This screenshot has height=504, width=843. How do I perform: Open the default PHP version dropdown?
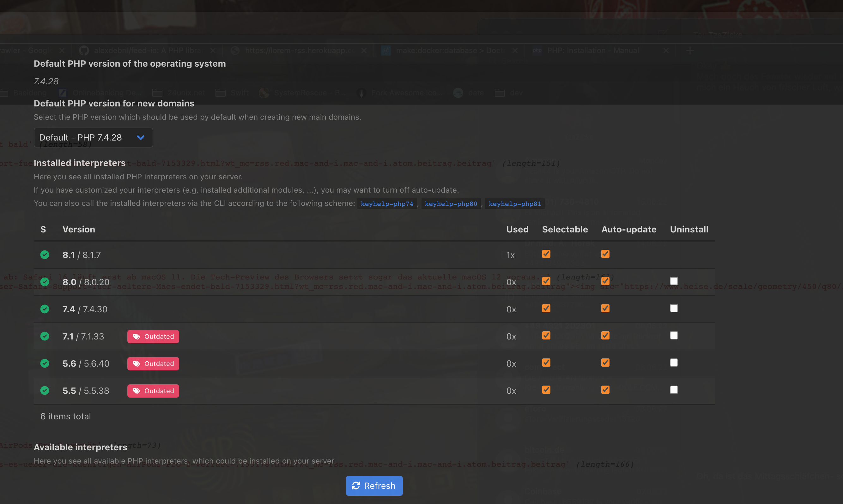click(x=93, y=138)
